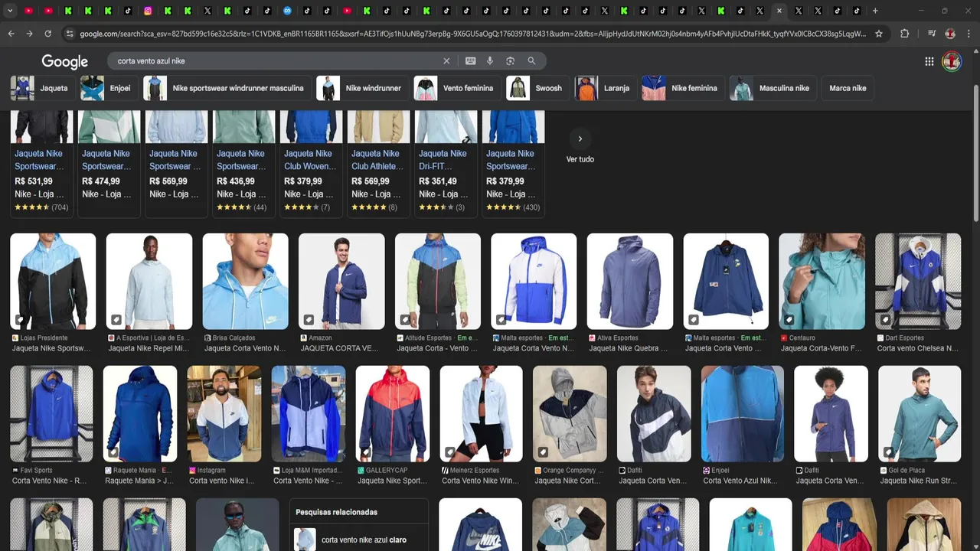
Task: Open the Ativa Esportes jacket image
Action: point(630,281)
